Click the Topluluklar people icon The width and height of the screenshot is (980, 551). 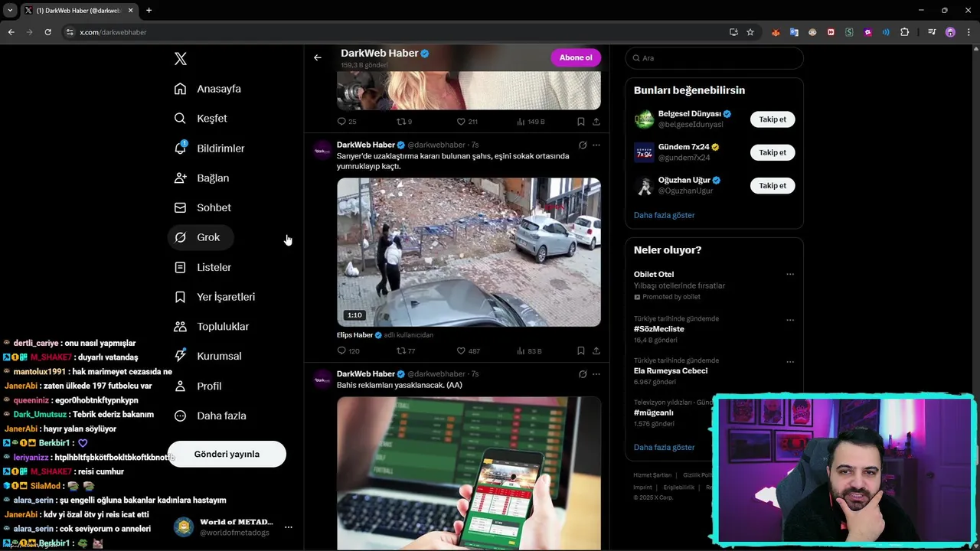point(180,327)
